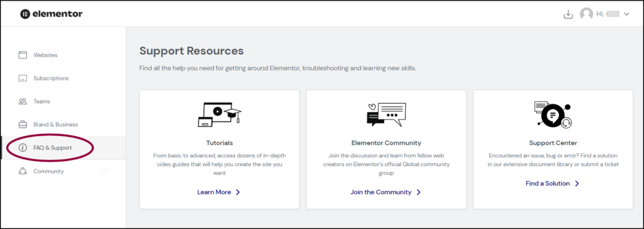Click the download icon in the top bar
This screenshot has height=229, width=644.
pyautogui.click(x=568, y=14)
